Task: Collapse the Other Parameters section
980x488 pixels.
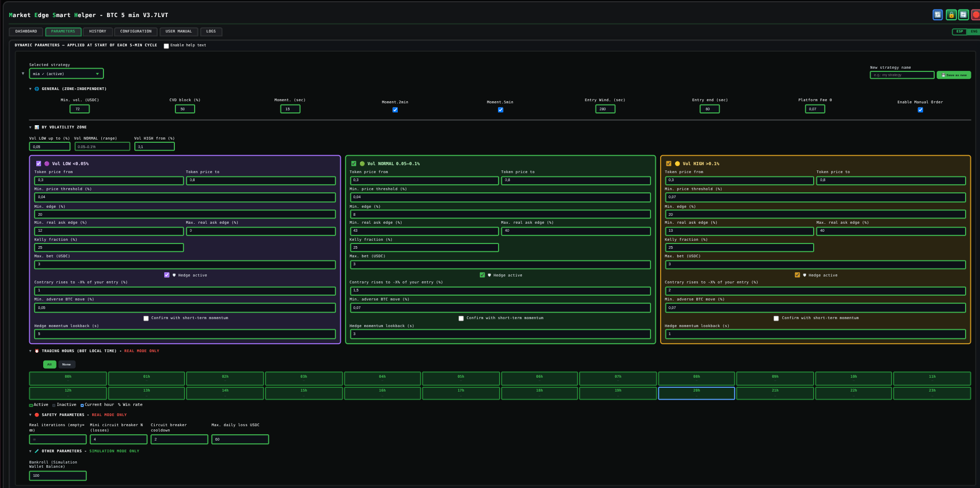Action: (x=30, y=451)
